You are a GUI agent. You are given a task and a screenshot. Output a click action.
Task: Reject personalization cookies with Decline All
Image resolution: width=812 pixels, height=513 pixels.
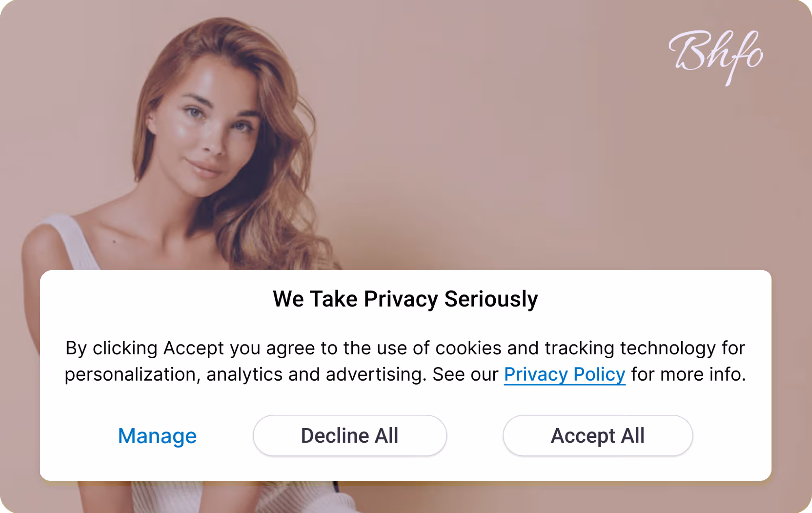click(x=349, y=435)
